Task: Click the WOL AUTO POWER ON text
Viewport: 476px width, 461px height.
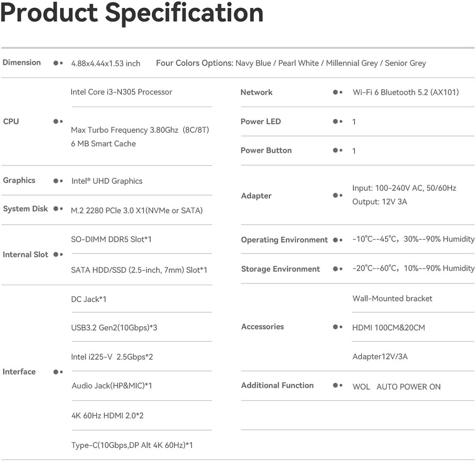Action: (396, 387)
